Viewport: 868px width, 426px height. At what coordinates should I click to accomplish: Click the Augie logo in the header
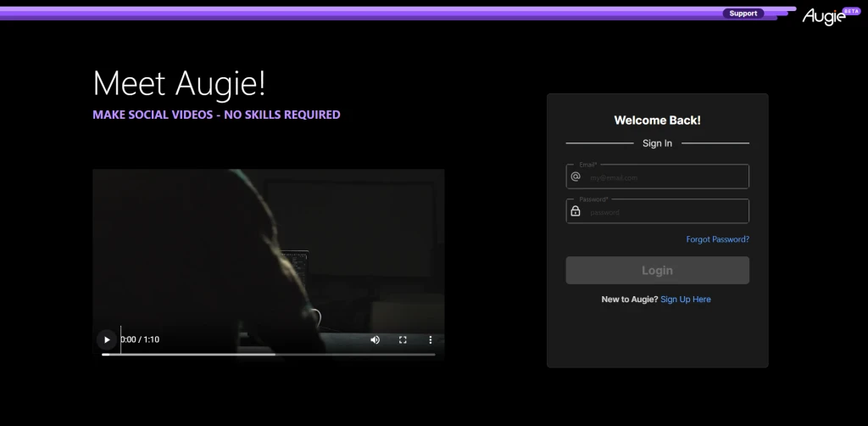click(x=824, y=17)
